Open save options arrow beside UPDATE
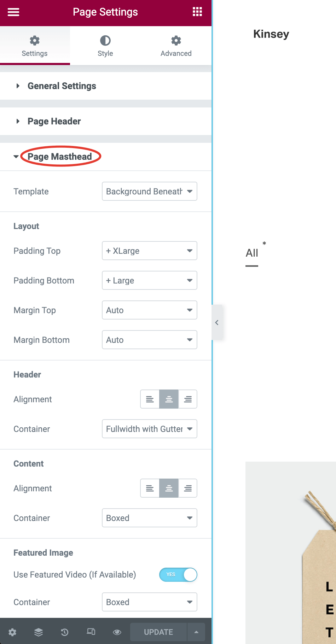The width and height of the screenshot is (336, 644). coord(196,632)
